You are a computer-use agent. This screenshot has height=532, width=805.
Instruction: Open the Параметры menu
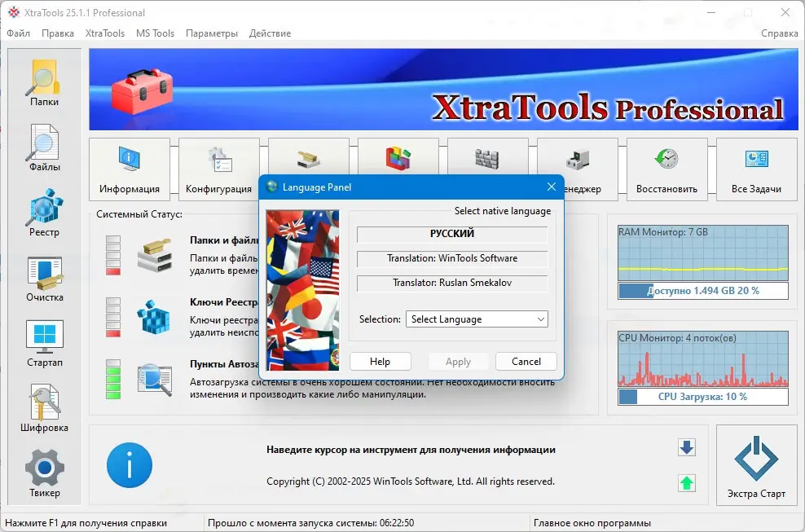pos(212,33)
